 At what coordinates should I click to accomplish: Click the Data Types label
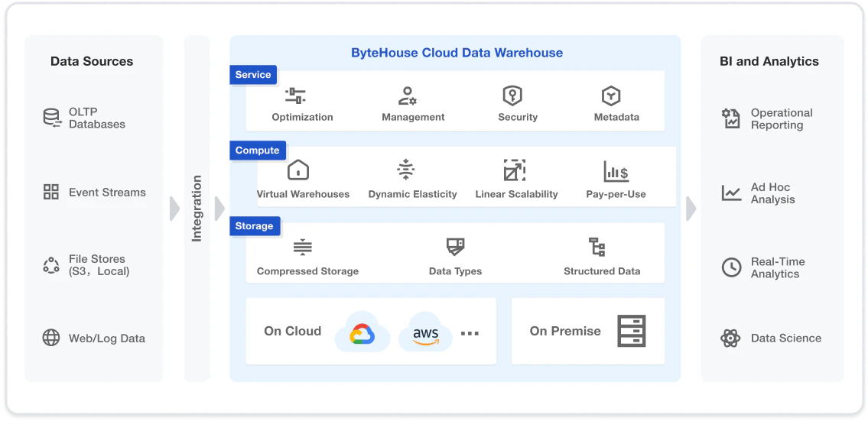coord(455,271)
